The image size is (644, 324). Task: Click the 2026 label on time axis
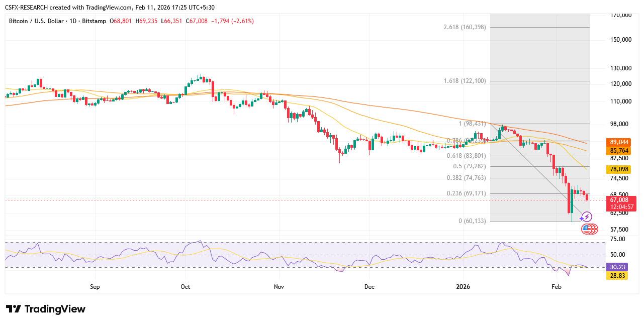[x=463, y=287]
